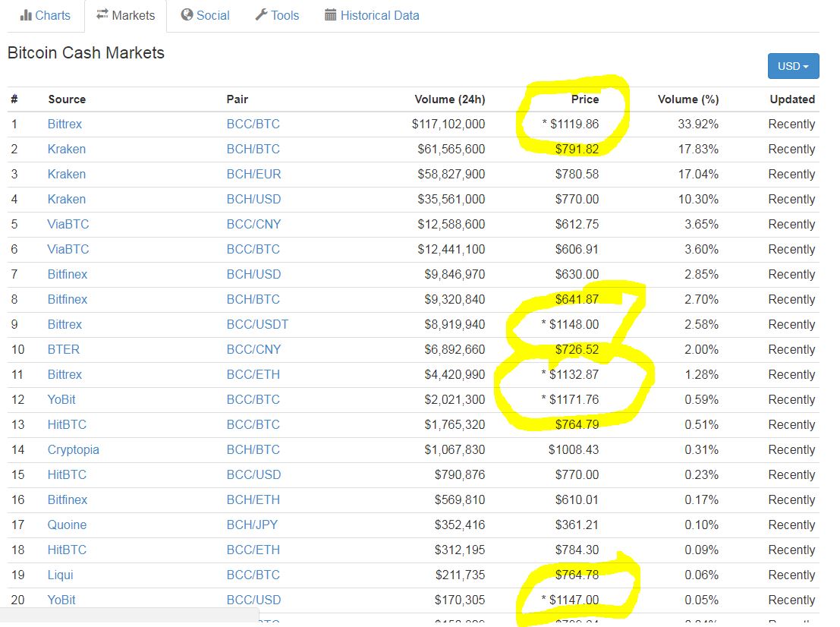The width and height of the screenshot is (840, 627).
Task: Open Kraken source in row 4
Action: point(67,200)
